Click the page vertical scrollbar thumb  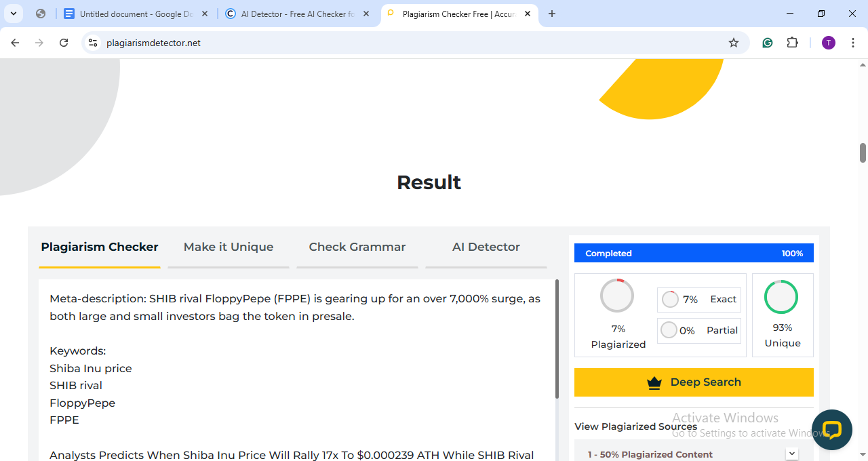coord(863,153)
